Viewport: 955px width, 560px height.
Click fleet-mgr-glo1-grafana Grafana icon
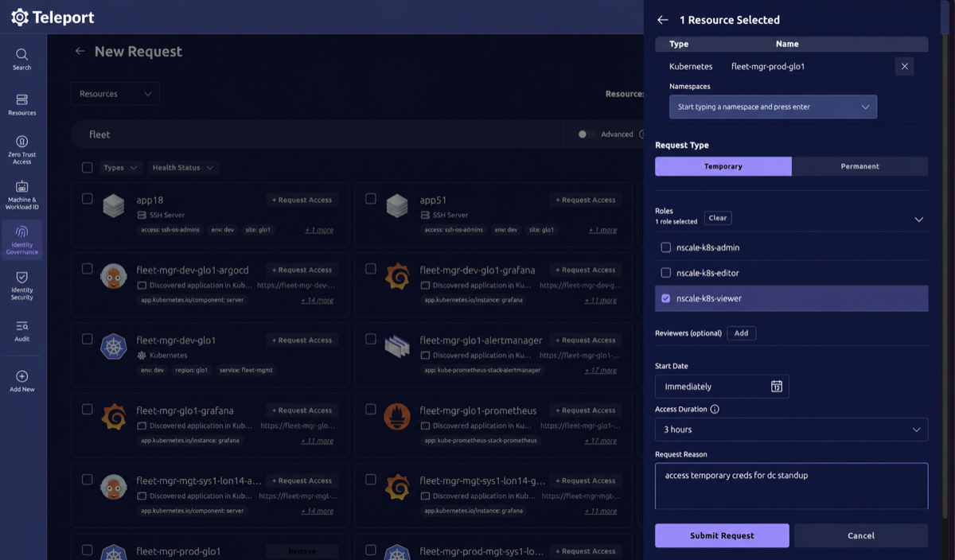(114, 417)
